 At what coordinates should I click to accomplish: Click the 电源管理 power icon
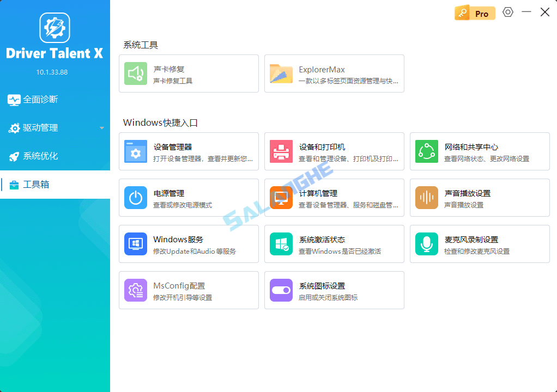tap(135, 198)
